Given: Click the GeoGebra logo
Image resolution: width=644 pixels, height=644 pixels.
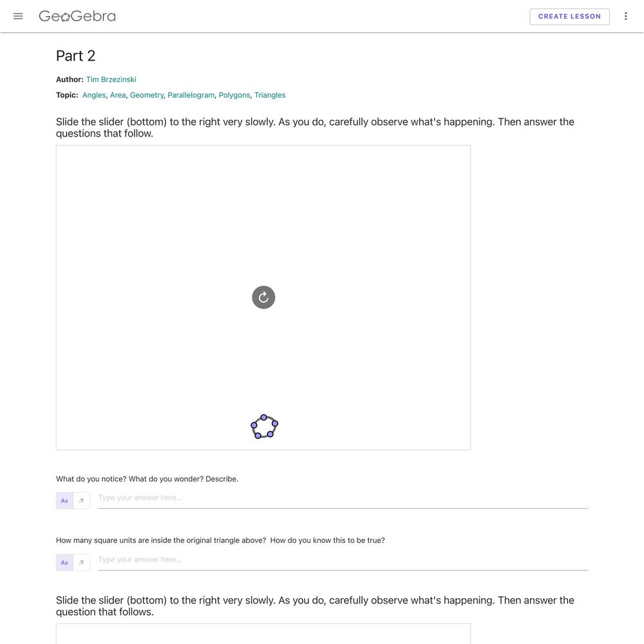Looking at the screenshot, I should tap(77, 17).
